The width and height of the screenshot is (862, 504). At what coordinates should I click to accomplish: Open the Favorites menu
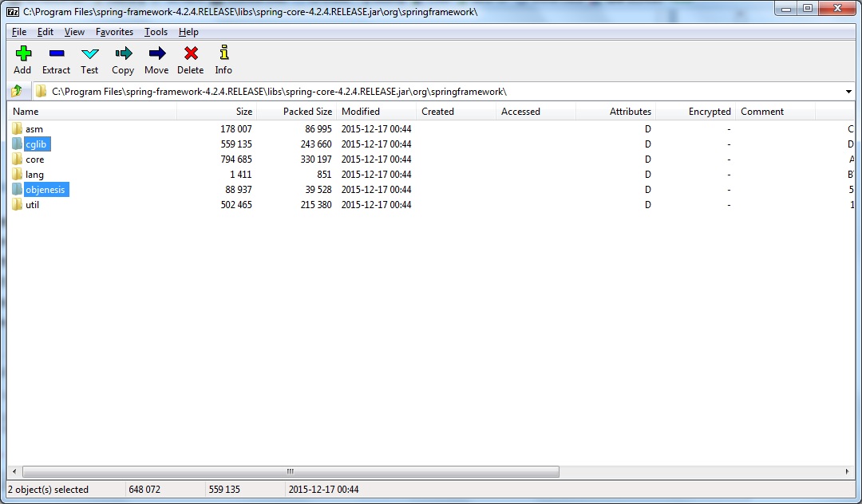[114, 32]
